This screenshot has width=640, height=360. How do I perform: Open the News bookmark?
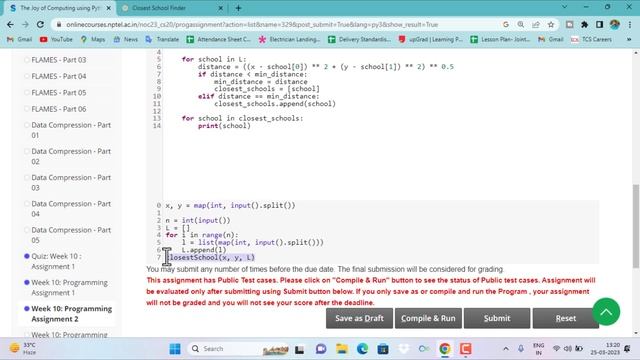(x=126, y=39)
